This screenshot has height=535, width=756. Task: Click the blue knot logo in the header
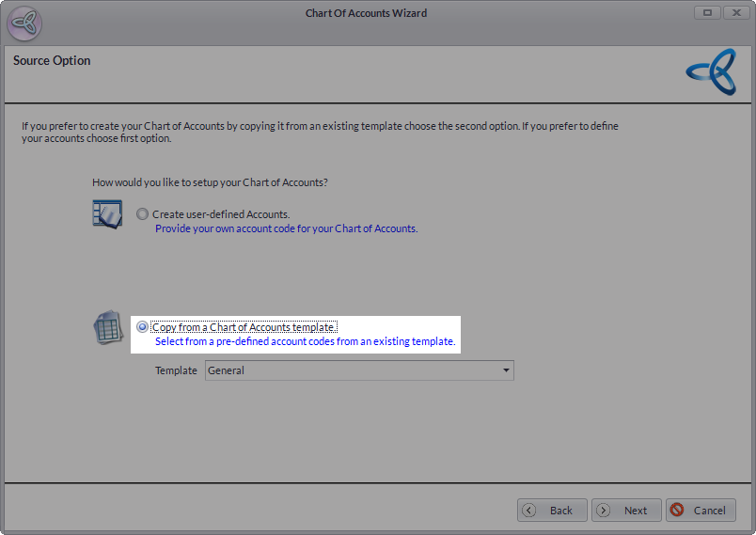click(710, 73)
